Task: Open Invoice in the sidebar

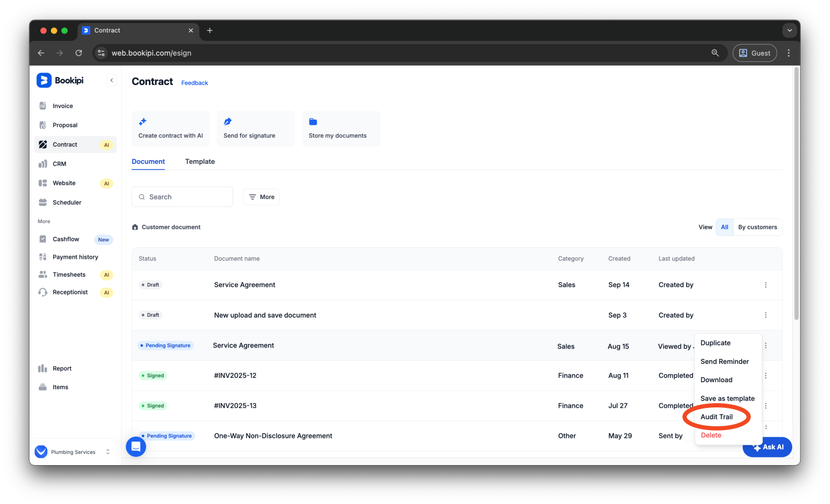Action: pos(62,106)
